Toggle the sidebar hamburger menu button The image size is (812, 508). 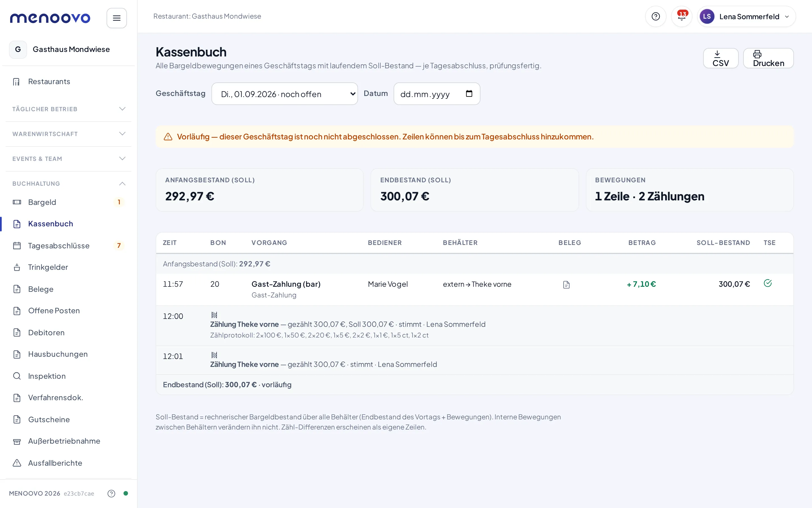coord(116,18)
